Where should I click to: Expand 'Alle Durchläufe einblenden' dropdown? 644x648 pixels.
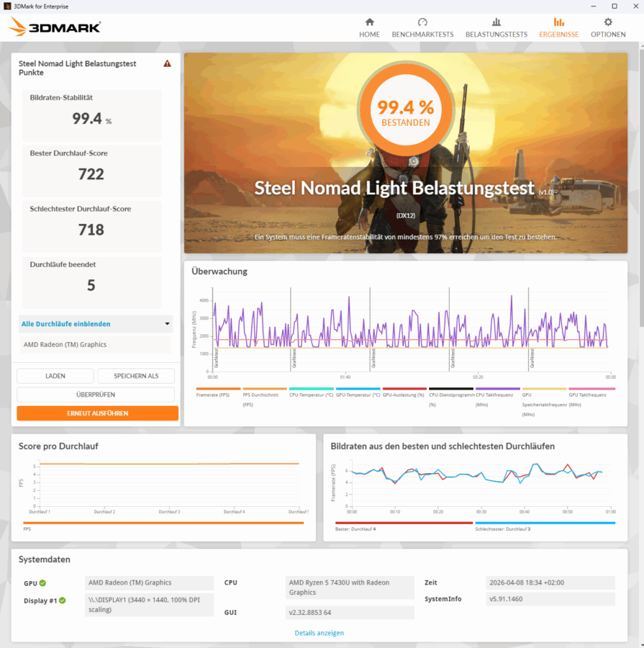pyautogui.click(x=96, y=324)
